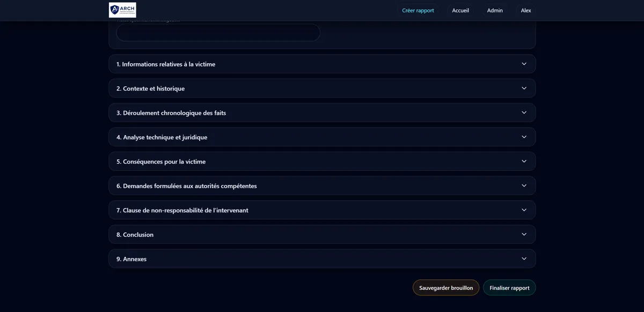
Task: Expand '7. Clause de non-responsabilité de l'intervenant'
Action: (322, 210)
